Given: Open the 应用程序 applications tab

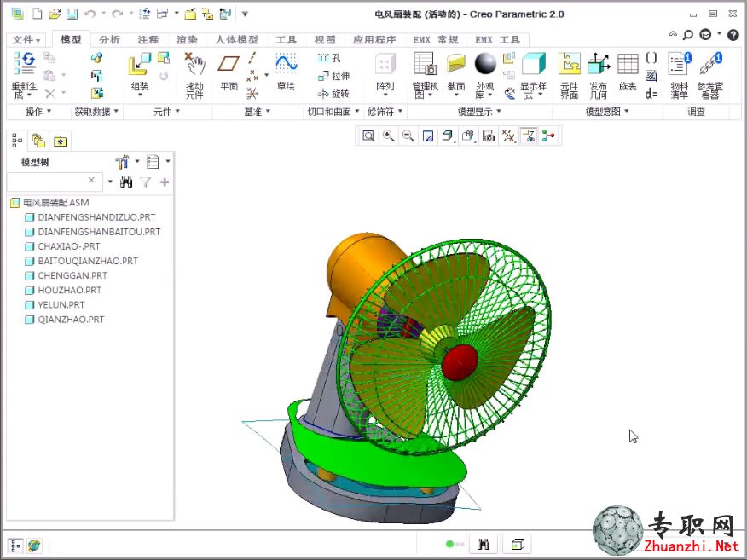Looking at the screenshot, I should coord(374,39).
